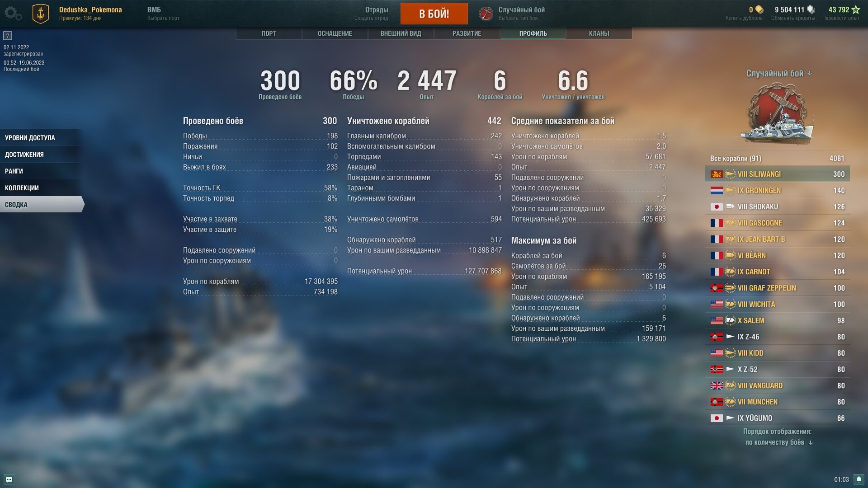The image size is (868, 488).
Task: Open the Выбрать тип боя selector
Action: 518,18
